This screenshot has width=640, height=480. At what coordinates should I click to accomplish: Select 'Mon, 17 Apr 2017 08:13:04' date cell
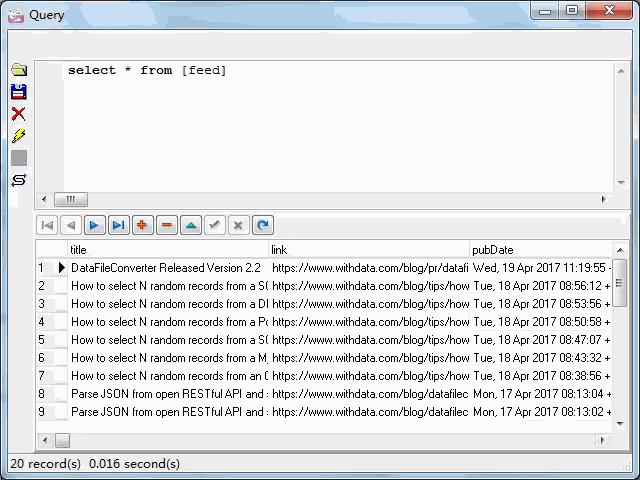tap(541, 393)
